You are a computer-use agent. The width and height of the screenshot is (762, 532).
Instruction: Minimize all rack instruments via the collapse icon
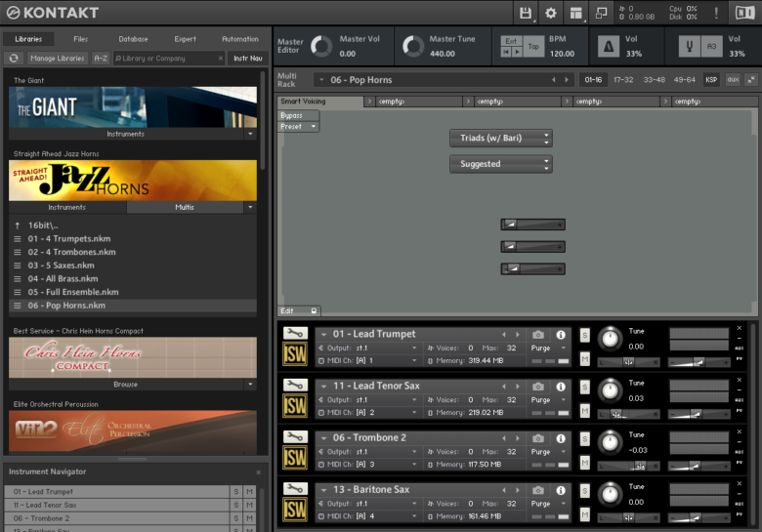(751, 80)
